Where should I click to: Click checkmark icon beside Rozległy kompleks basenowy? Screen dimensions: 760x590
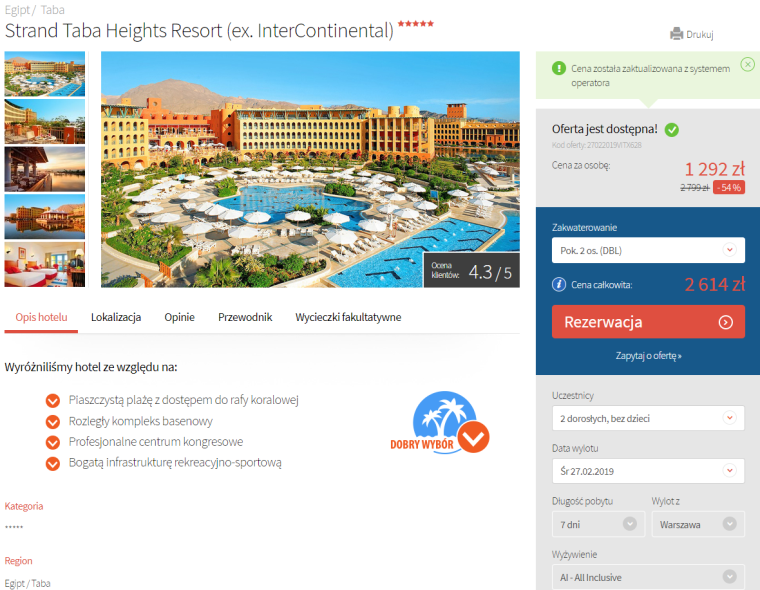click(53, 421)
